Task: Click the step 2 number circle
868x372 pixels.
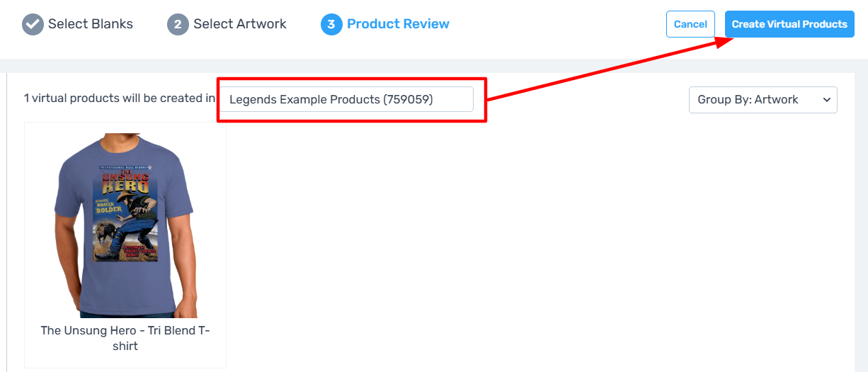Action: click(x=178, y=24)
